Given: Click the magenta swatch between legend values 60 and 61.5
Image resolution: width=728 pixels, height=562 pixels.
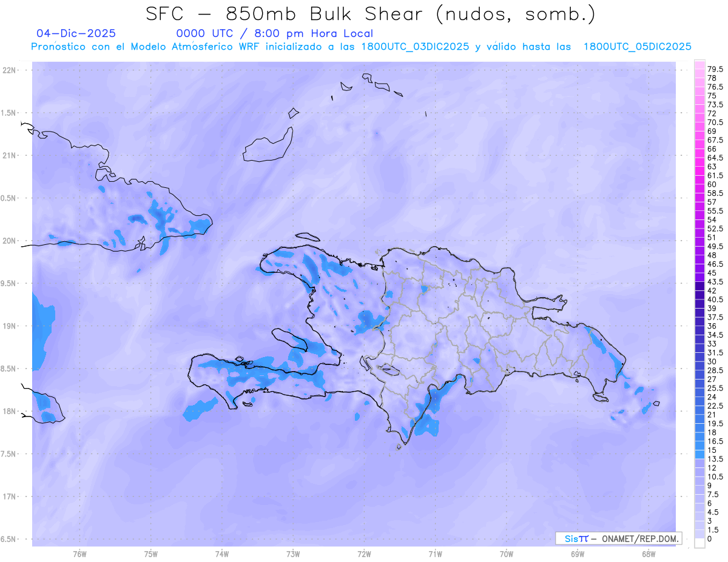Looking at the screenshot, I should [699, 180].
